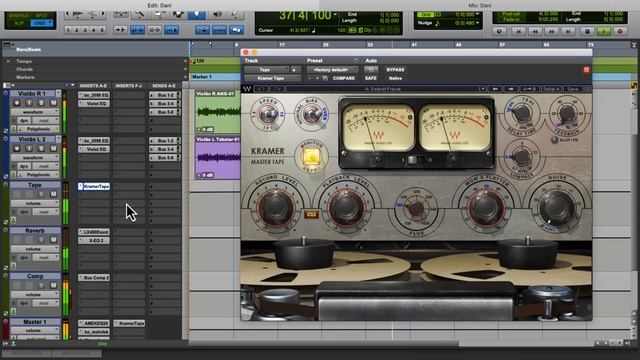Click the minus preset button beside COMPARE
This screenshot has height=360, width=640.
click(310, 78)
